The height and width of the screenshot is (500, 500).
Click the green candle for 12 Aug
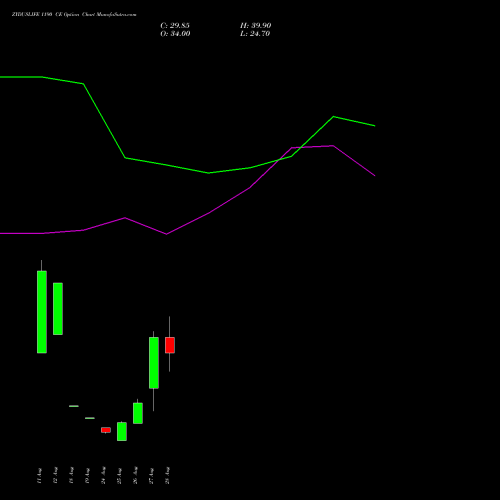pyautogui.click(x=58, y=309)
